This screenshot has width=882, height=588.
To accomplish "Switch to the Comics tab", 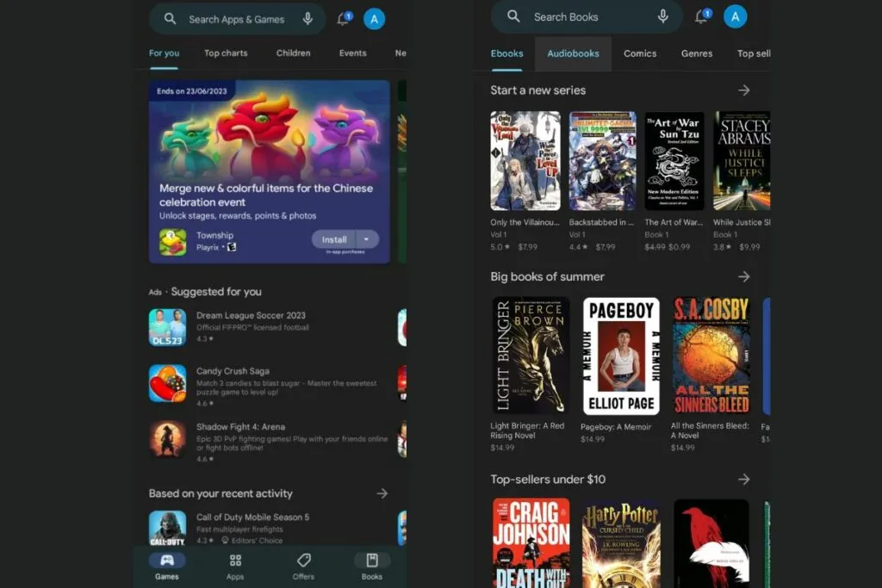I will [x=640, y=53].
